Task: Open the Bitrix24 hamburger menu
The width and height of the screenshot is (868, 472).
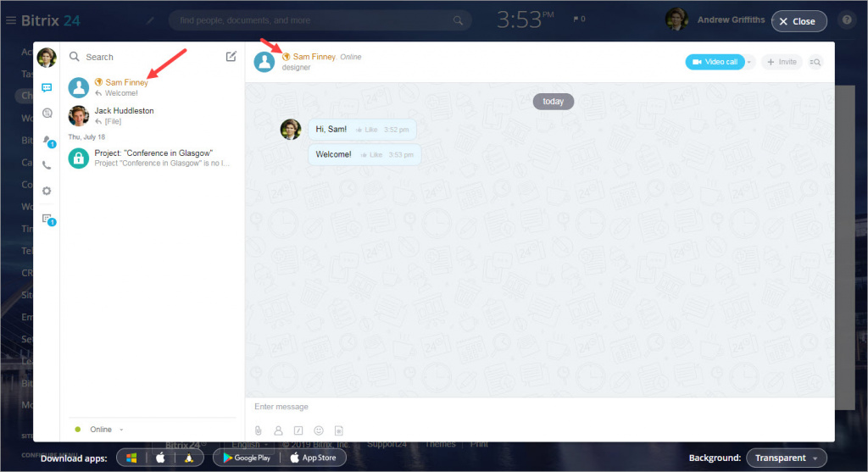Action: (10, 20)
